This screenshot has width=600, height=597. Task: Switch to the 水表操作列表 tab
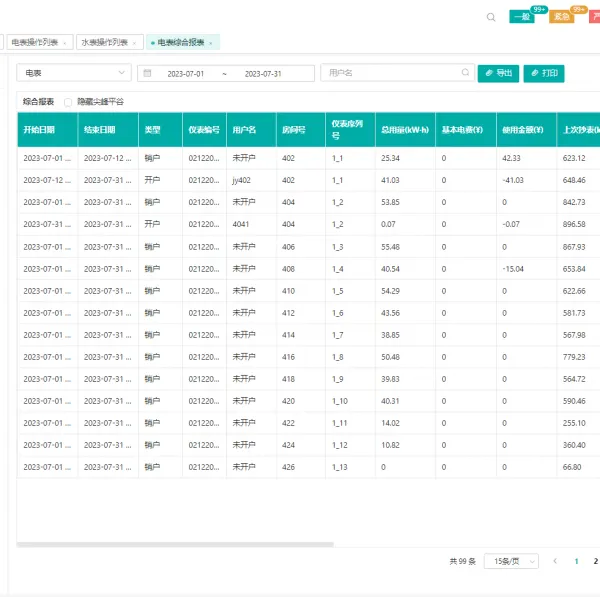click(104, 42)
